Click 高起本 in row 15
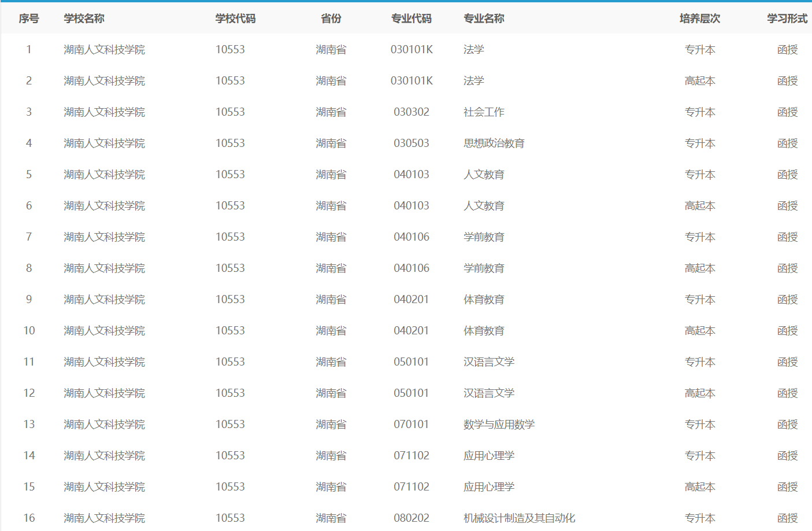Screen dimensions: 812x531 700,487
